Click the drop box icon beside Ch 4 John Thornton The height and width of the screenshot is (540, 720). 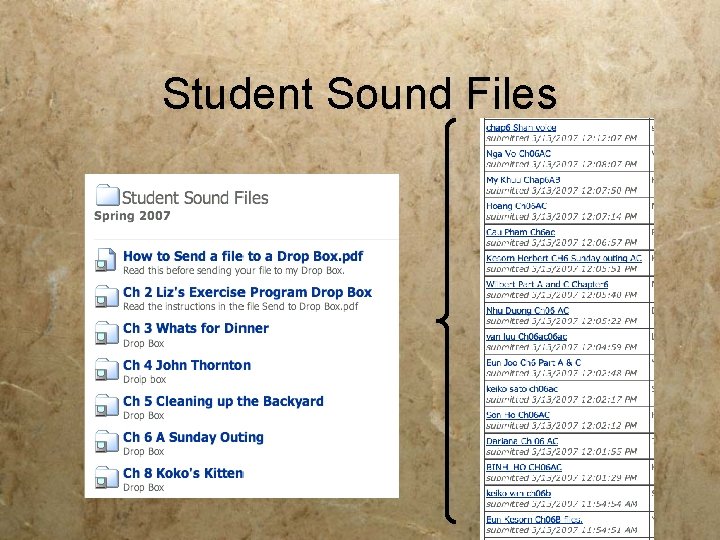tap(107, 369)
